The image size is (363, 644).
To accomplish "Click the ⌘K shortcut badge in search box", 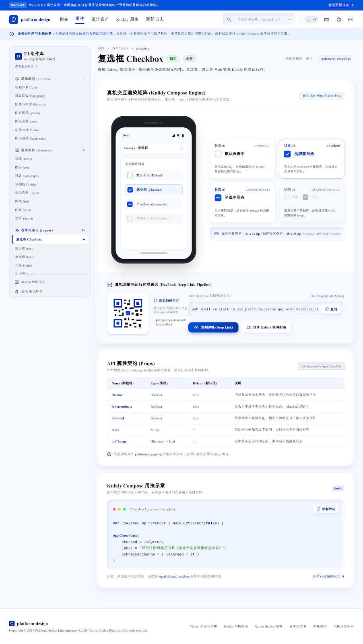I will pyautogui.click(x=288, y=19).
